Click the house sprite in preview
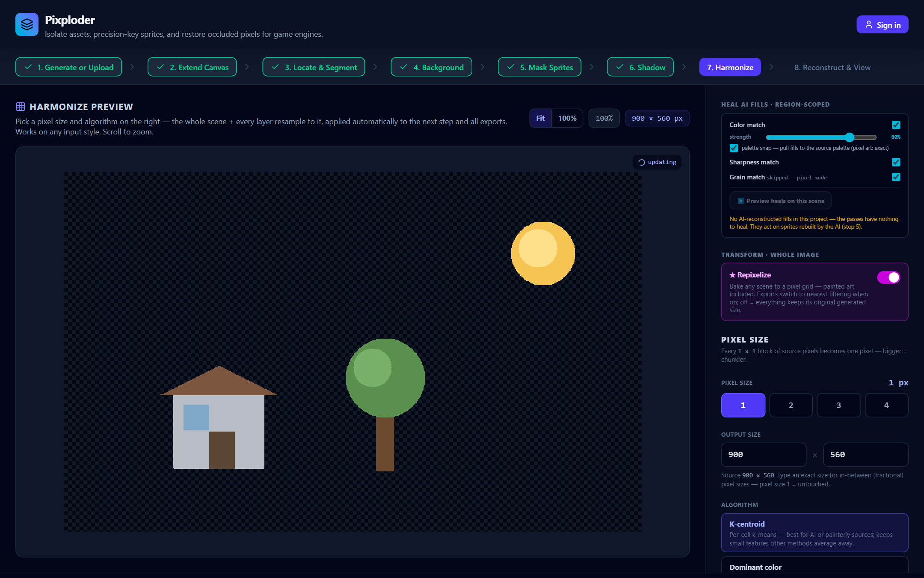The width and height of the screenshot is (924, 578). tap(219, 417)
